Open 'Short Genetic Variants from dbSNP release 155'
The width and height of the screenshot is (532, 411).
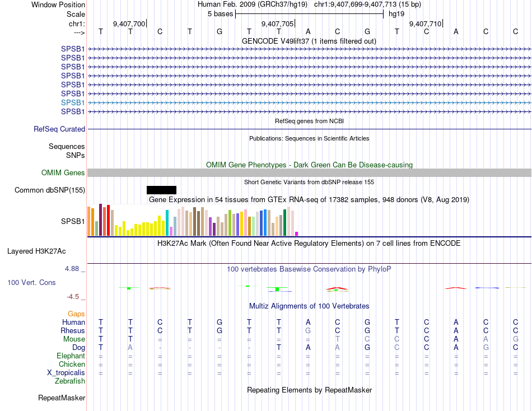(x=309, y=182)
